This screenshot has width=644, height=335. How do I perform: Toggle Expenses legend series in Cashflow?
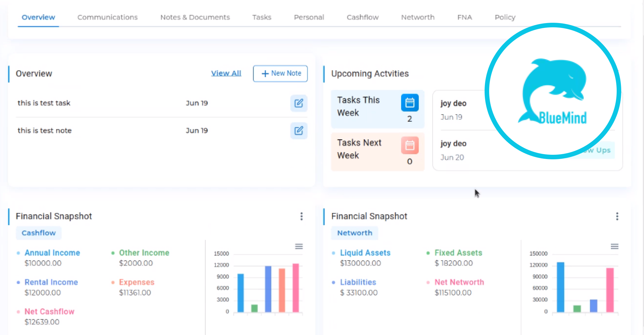pyautogui.click(x=137, y=282)
